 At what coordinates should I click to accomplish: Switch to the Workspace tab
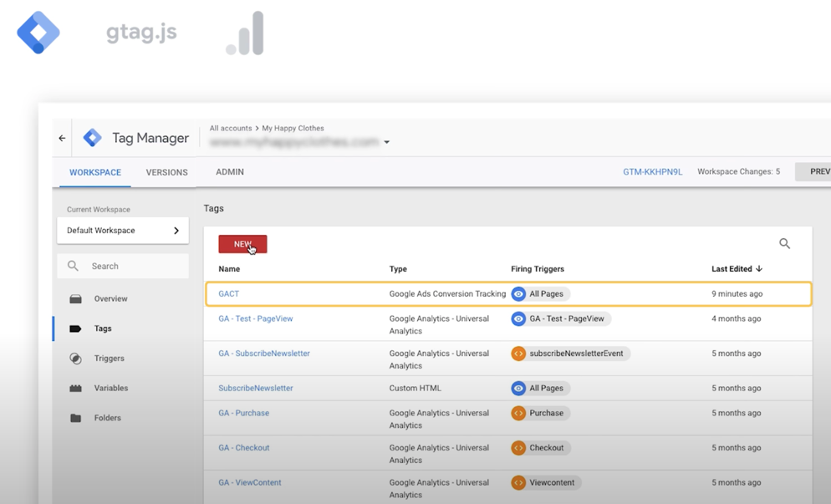[x=95, y=172]
